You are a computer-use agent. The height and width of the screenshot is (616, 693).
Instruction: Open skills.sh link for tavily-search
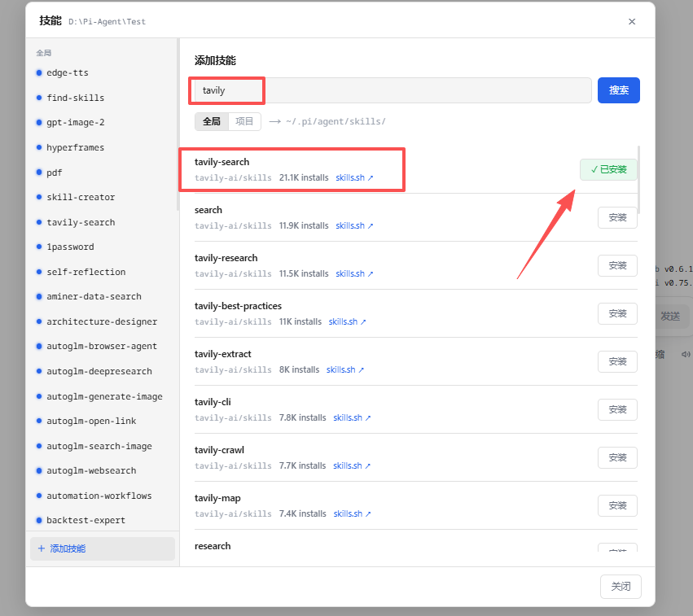(x=354, y=178)
